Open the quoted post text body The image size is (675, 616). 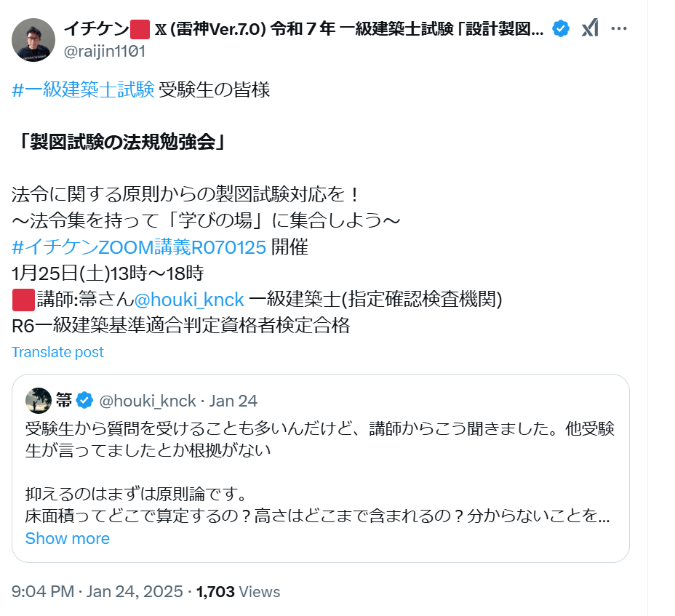click(x=319, y=472)
